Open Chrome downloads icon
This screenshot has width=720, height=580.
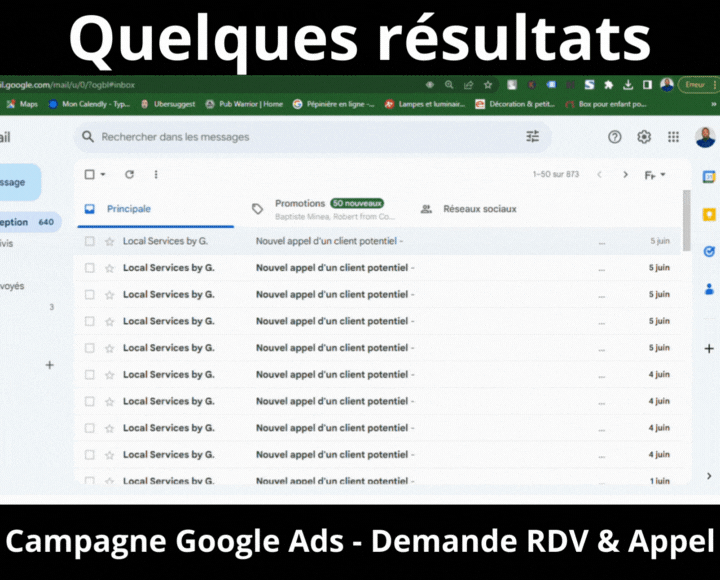pos(628,85)
